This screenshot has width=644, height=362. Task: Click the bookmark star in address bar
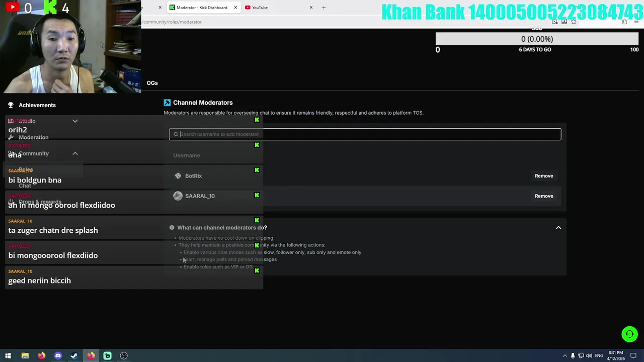(573, 22)
